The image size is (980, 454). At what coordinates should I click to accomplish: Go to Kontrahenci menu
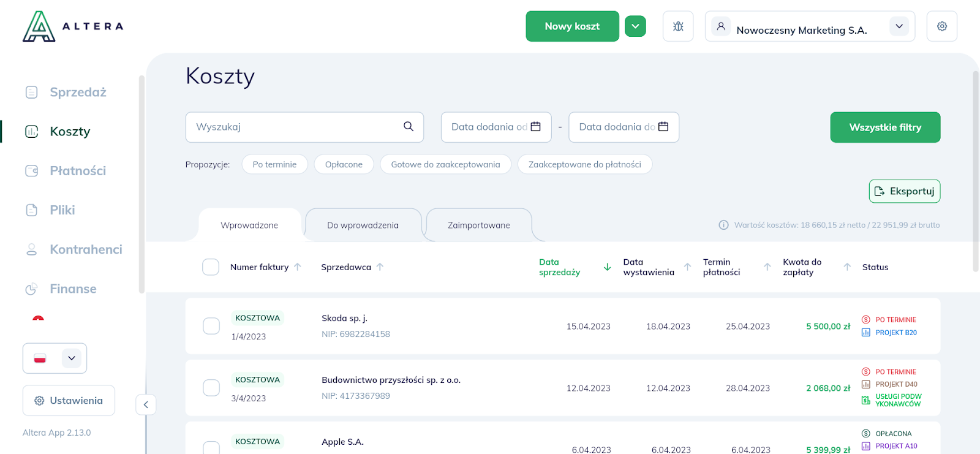pos(86,249)
